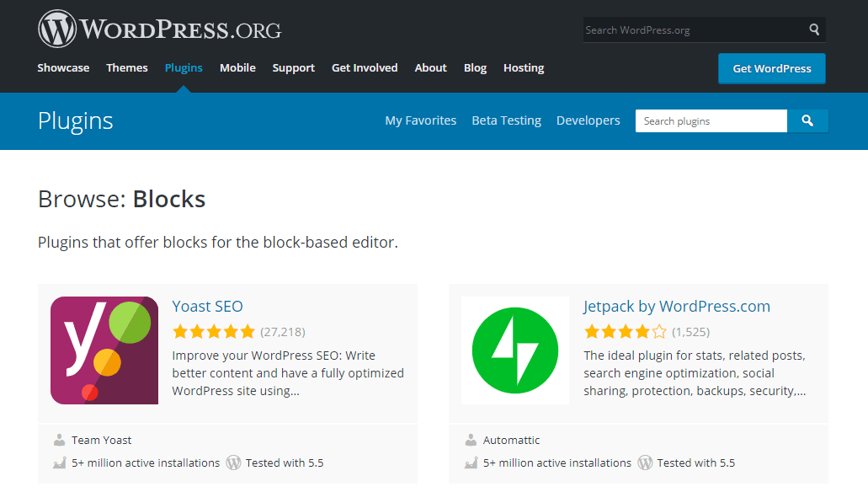Click the author icon beside Team Yoast
This screenshot has height=492, width=868.
coord(59,440)
